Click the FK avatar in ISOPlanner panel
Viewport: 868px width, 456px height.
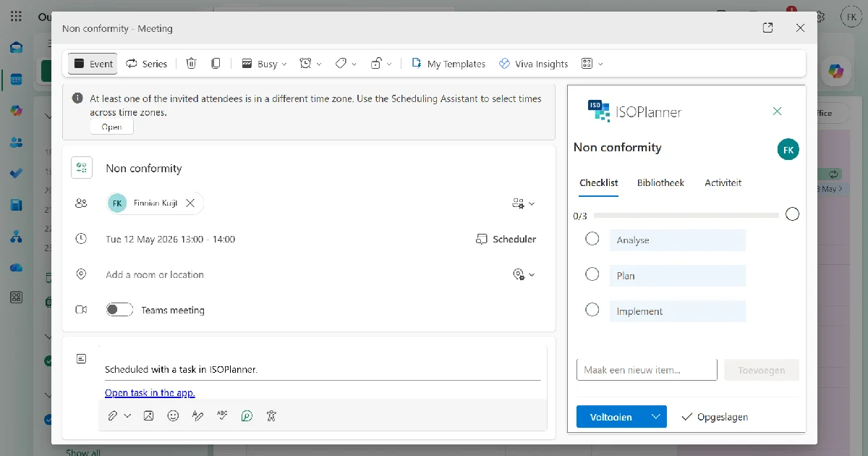tap(788, 150)
